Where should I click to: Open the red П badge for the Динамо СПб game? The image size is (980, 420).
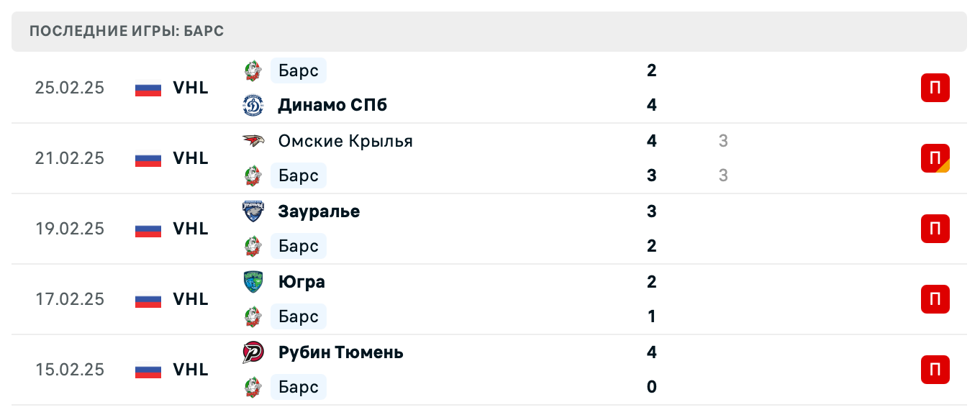click(935, 88)
